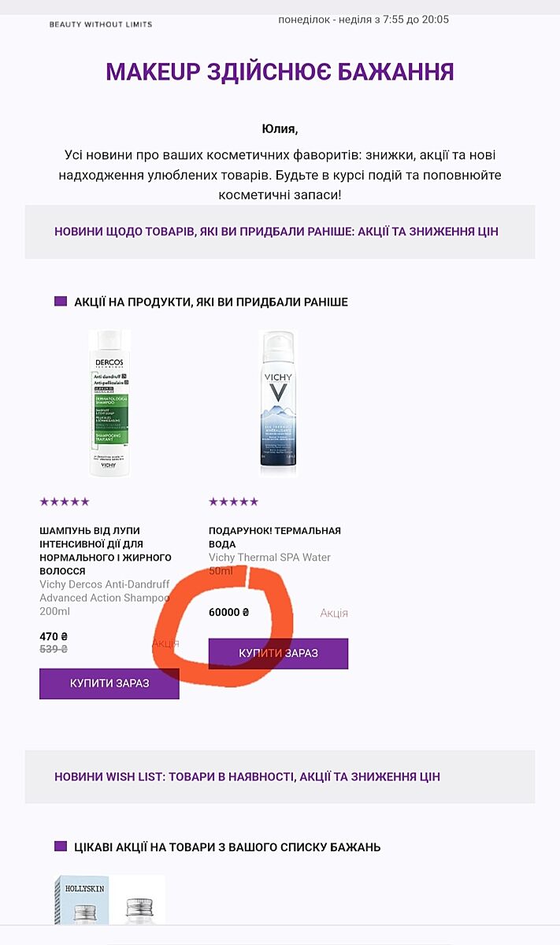Open the Vichy Dercos shampoo product image
The image size is (560, 945).
109,403
